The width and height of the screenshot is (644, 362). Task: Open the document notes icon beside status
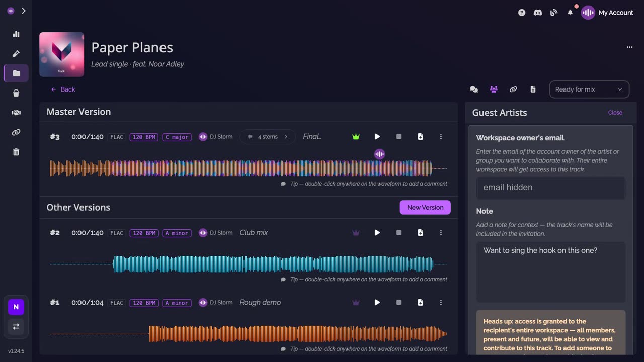533,89
